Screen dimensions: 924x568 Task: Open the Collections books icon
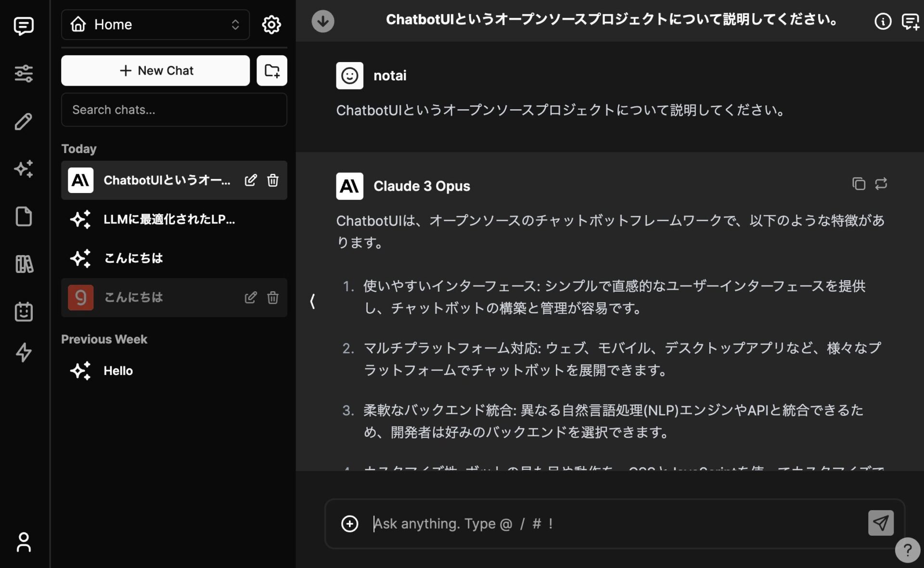coord(24,264)
